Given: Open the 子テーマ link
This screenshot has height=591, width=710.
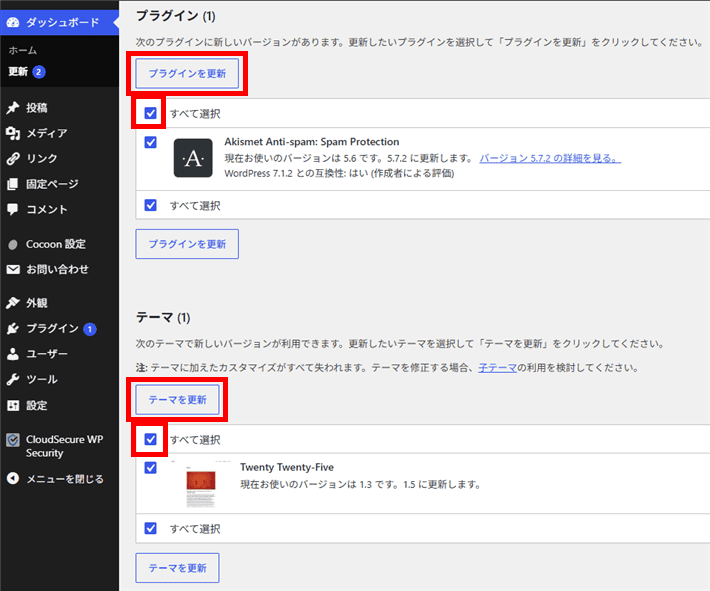Looking at the screenshot, I should pos(497,368).
